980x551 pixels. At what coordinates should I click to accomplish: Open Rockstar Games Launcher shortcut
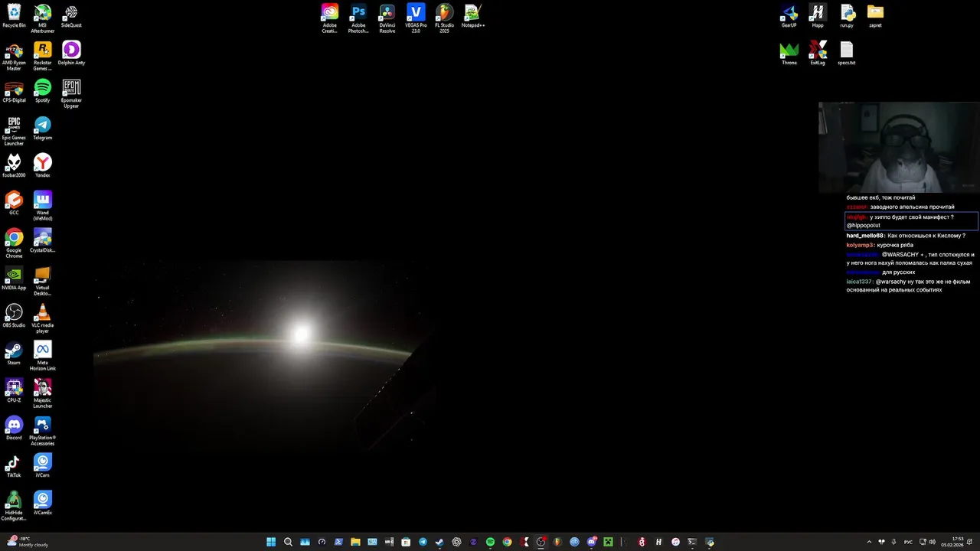(43, 57)
